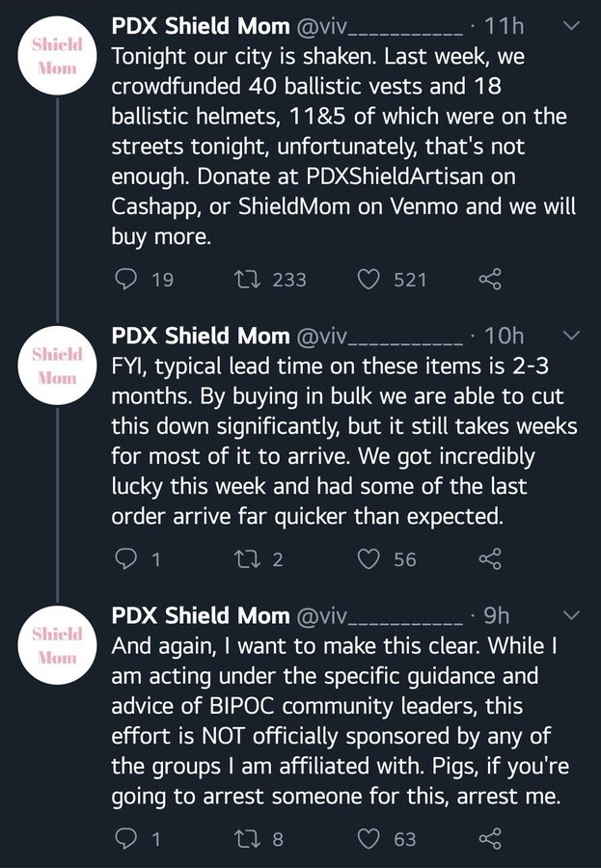This screenshot has height=868, width=601.
Task: Share the 9h tweet about arrest
Action: pos(490,839)
